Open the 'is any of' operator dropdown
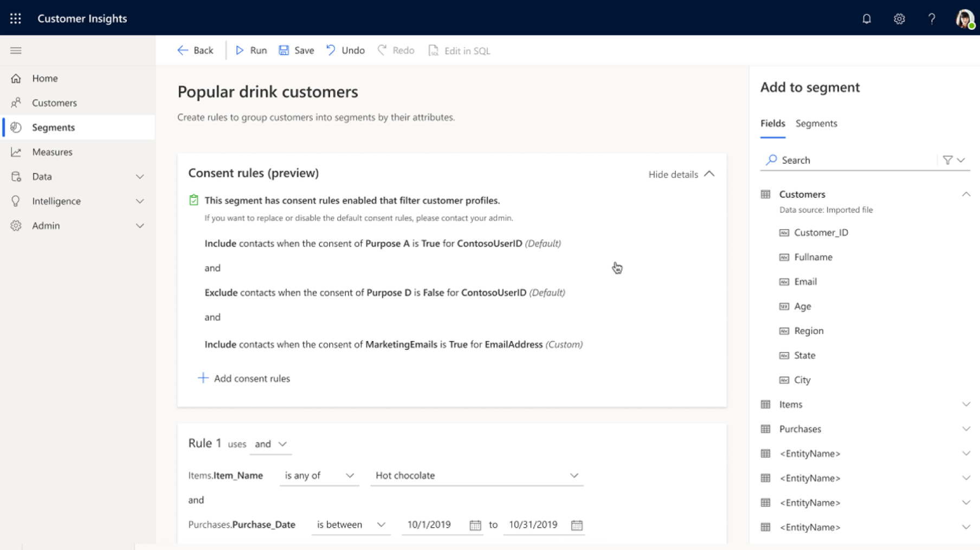Screen dimensions: 980x550 tap(319, 476)
